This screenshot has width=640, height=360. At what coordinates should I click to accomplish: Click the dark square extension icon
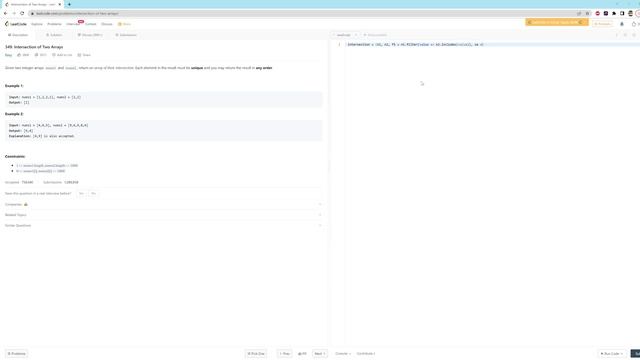606,13
